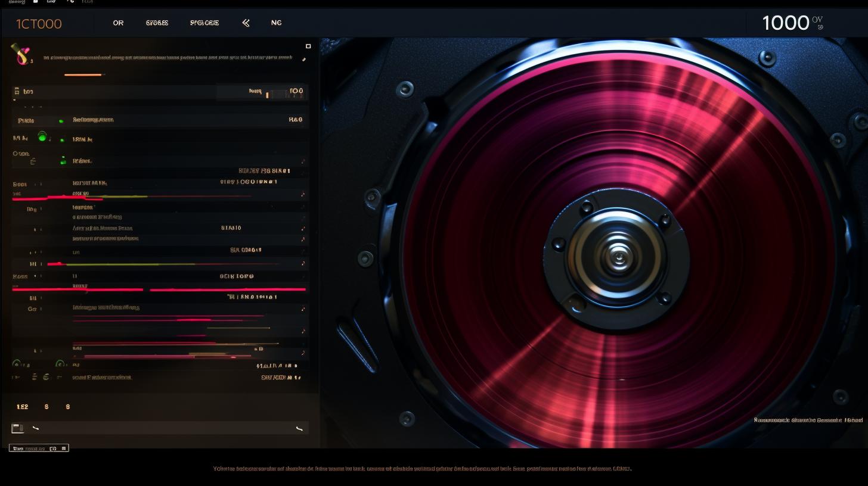Select the thumbnail preview icon in the bottom toolbar
This screenshot has height=486, width=868.
point(17,428)
